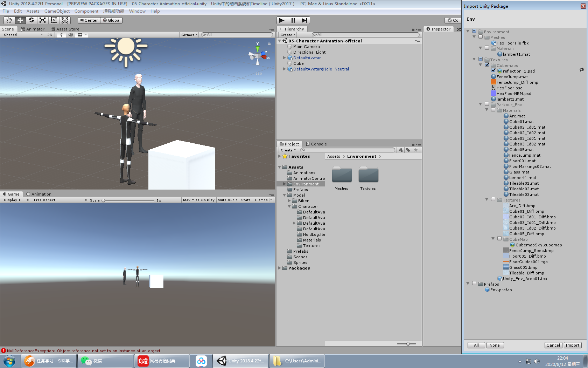The width and height of the screenshot is (588, 368).
Task: Open Youdao dictionary taskbar item
Action: [x=162, y=361]
